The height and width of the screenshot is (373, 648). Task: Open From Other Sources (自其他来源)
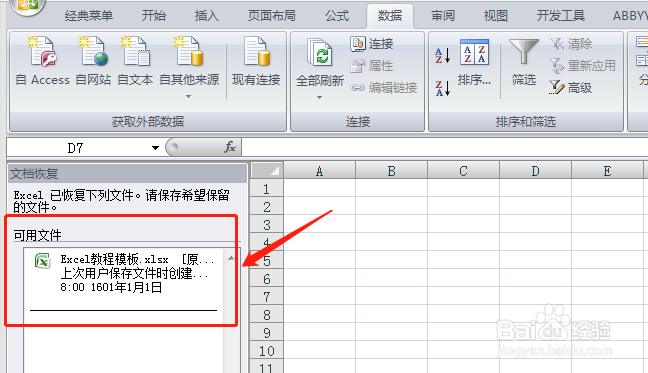click(189, 66)
